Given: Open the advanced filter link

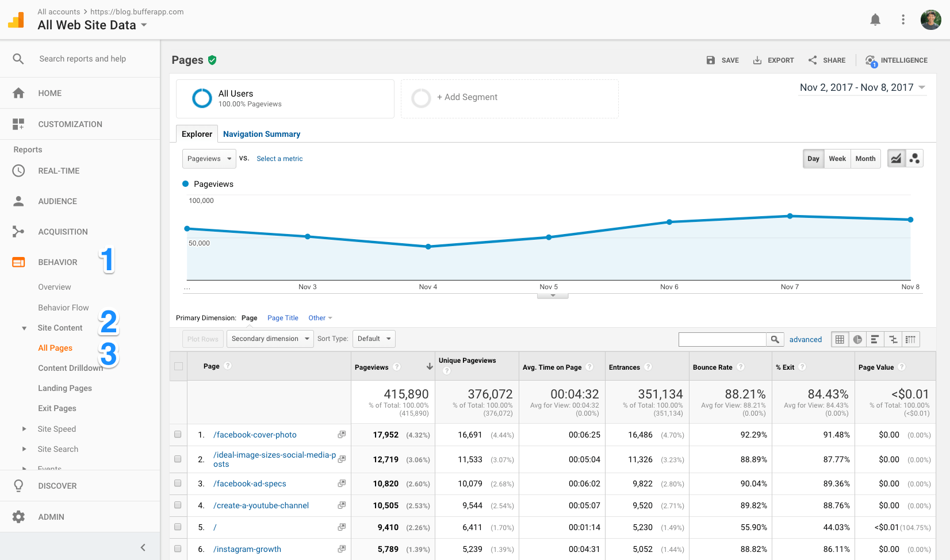Looking at the screenshot, I should [805, 339].
